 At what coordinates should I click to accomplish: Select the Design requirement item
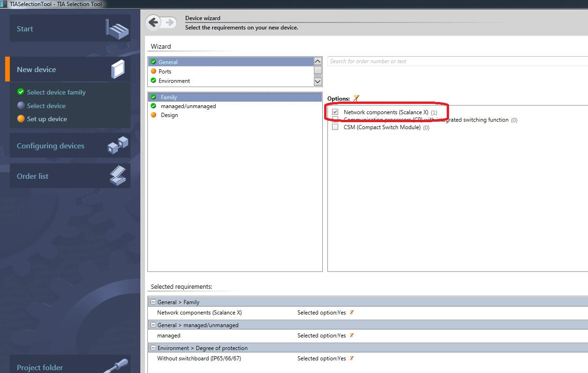tap(235, 115)
